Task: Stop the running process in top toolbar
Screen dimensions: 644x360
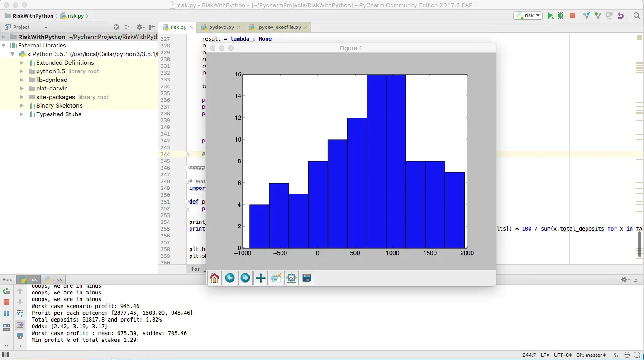Action: tap(572, 16)
